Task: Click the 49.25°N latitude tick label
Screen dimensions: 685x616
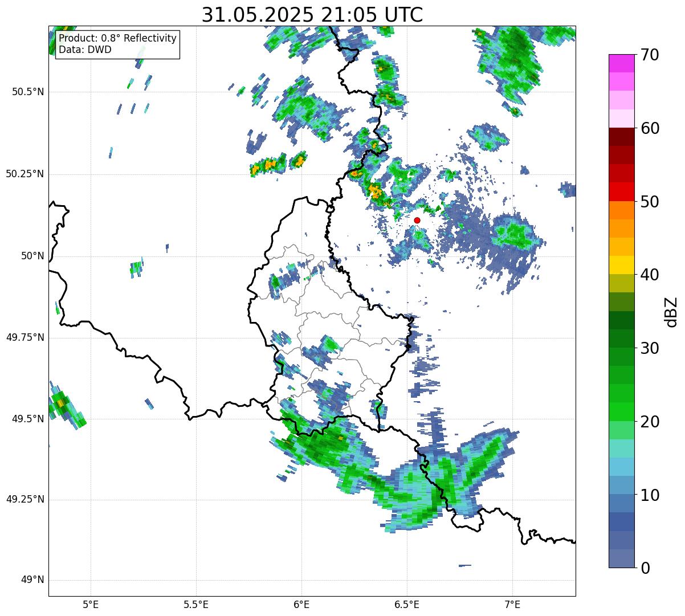Action: click(25, 499)
